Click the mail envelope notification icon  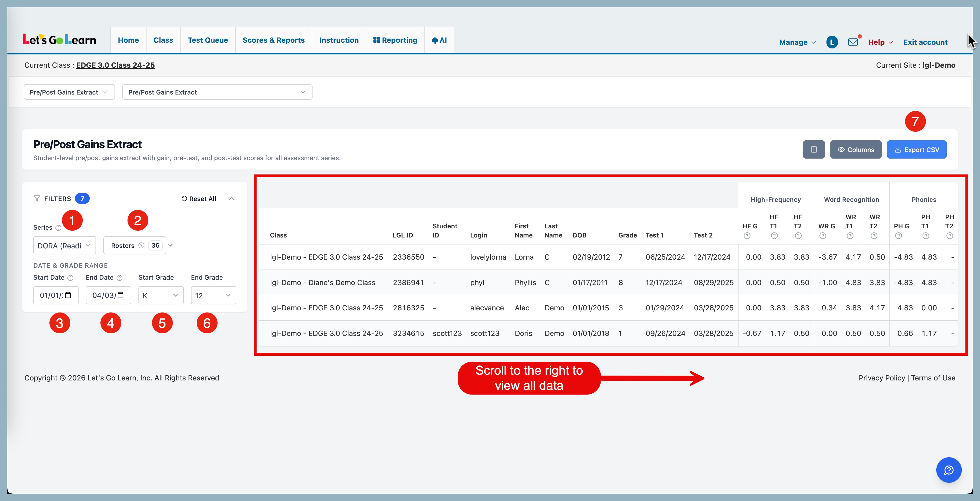[852, 42]
